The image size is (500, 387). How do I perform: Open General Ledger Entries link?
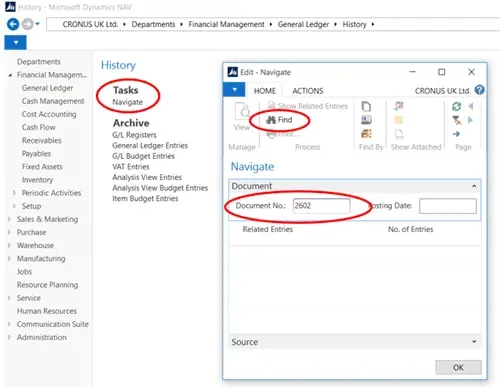(150, 146)
